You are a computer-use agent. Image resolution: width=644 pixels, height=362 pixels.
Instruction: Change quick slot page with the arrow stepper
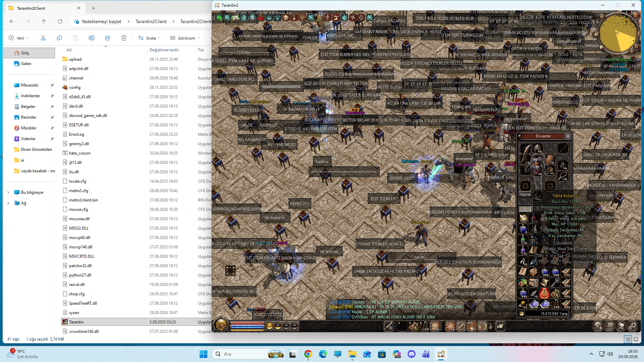(x=490, y=326)
